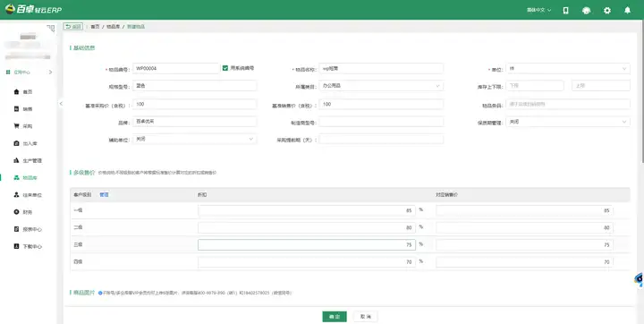
Task: Click the 二级 discount field showing 80
Action: [307, 228]
